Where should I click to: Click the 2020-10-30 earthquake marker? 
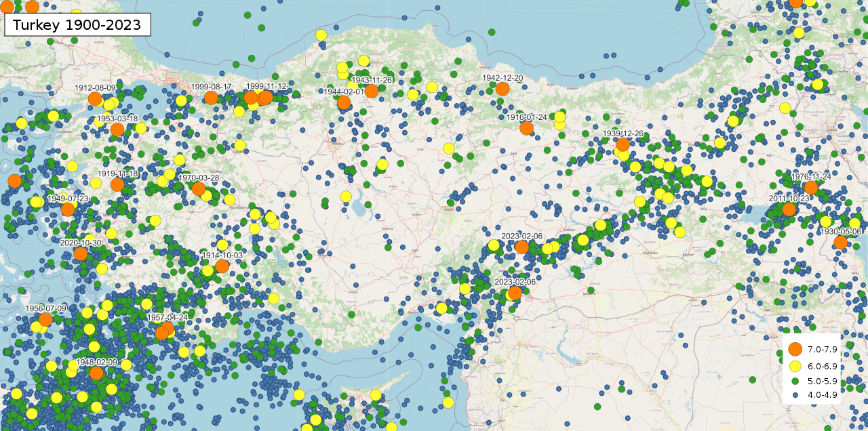pos(81,253)
